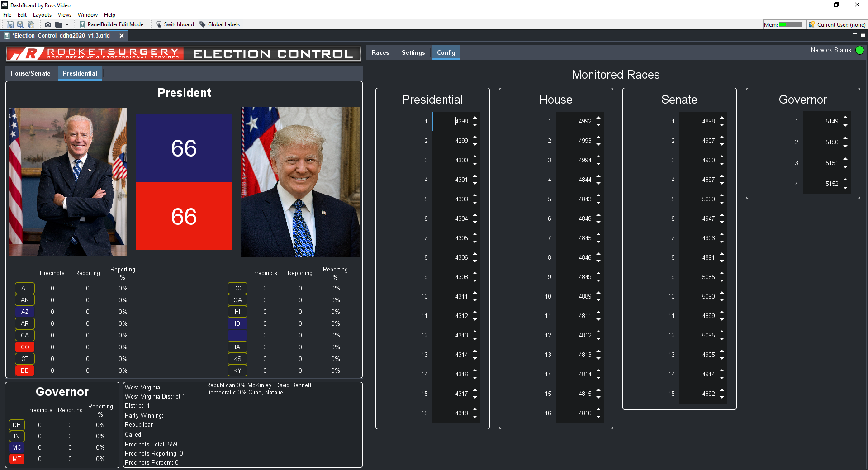This screenshot has width=868, height=470.
Task: Click the green Network Status indicator
Action: (x=860, y=50)
